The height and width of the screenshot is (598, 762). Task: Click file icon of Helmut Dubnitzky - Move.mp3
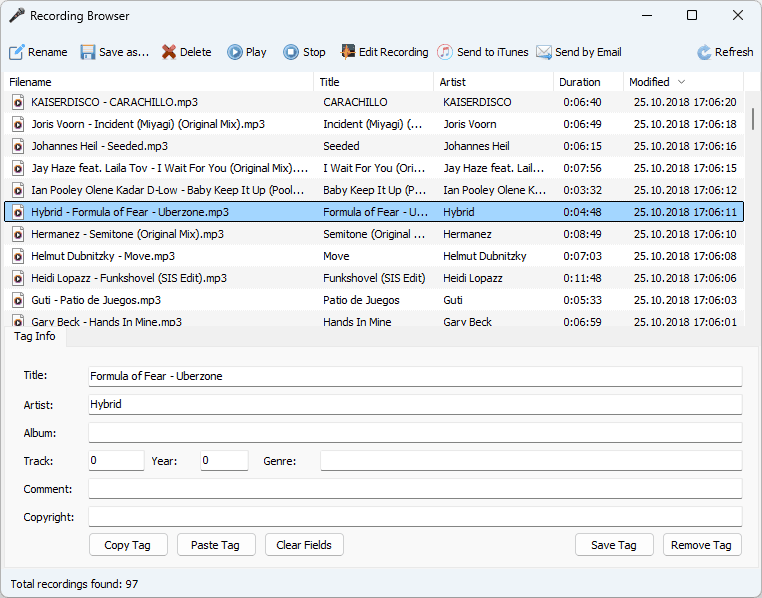(18, 256)
